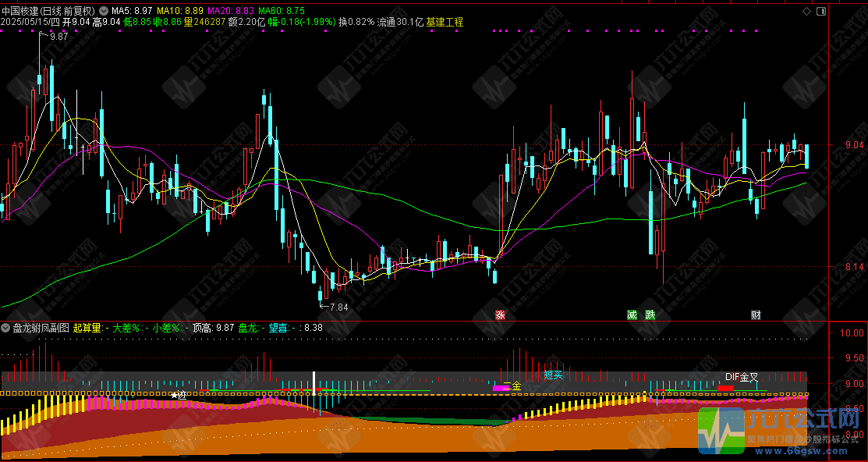Click the 盘龙驸凤副图 indicator name
This screenshot has height=462, width=868.
(x=41, y=329)
